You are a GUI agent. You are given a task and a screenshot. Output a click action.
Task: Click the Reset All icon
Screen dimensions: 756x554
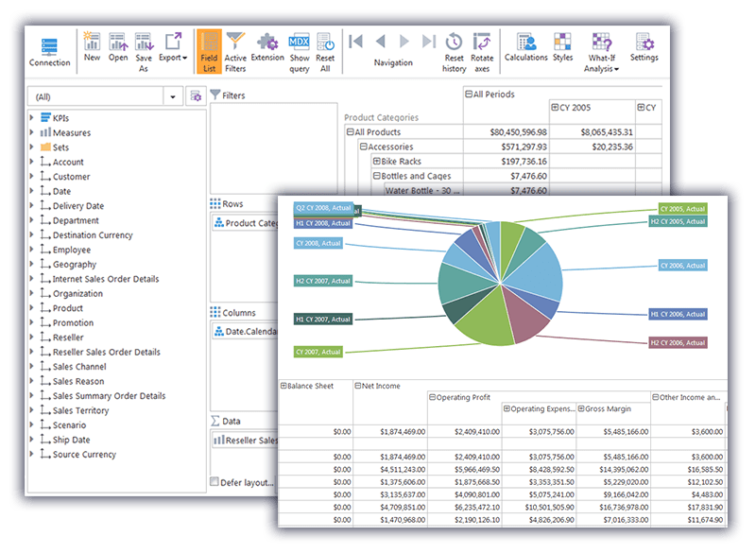pos(325,52)
